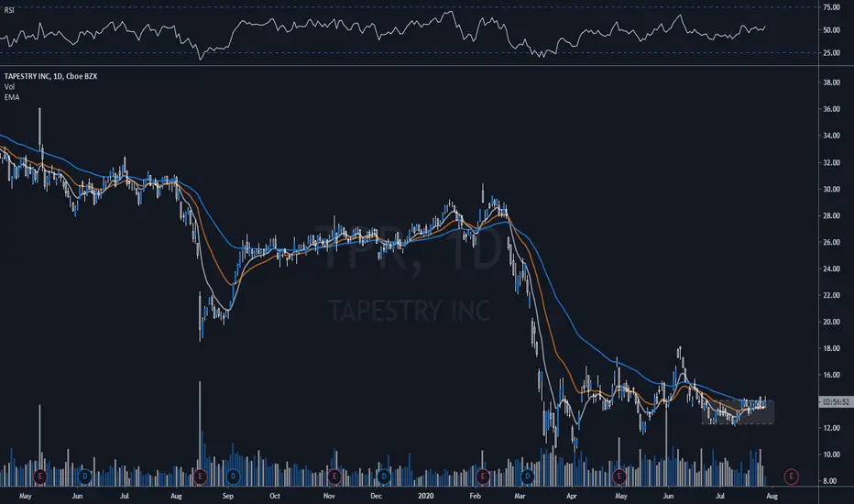Click the future earnings marker after the last bar
The width and height of the screenshot is (854, 504).
(791, 477)
